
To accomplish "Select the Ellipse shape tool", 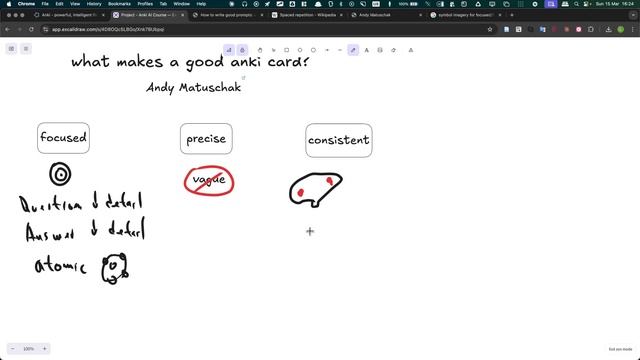I will pyautogui.click(x=313, y=50).
